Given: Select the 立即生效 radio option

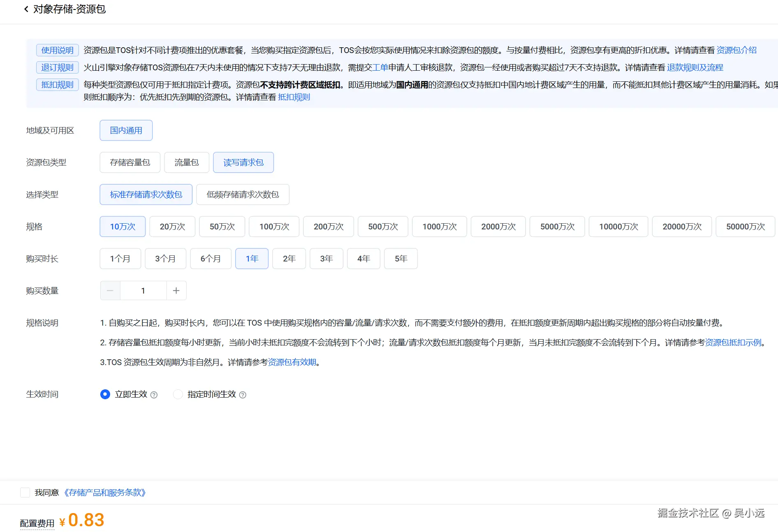Looking at the screenshot, I should pyautogui.click(x=105, y=394).
